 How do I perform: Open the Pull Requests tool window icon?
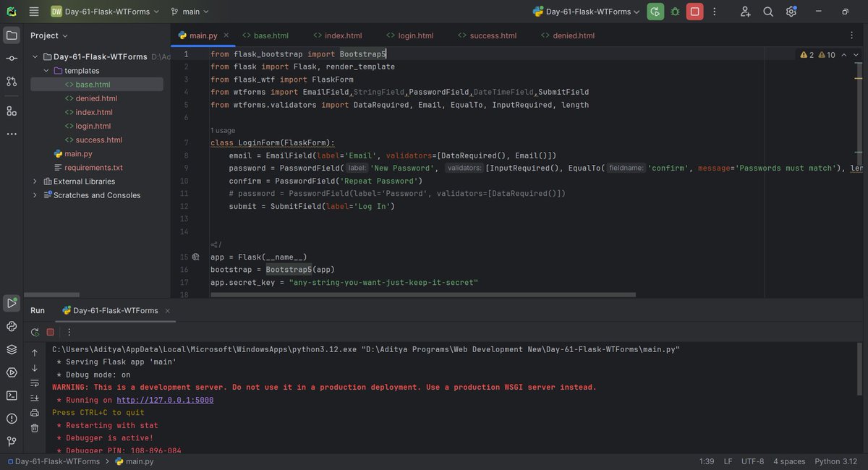point(12,82)
